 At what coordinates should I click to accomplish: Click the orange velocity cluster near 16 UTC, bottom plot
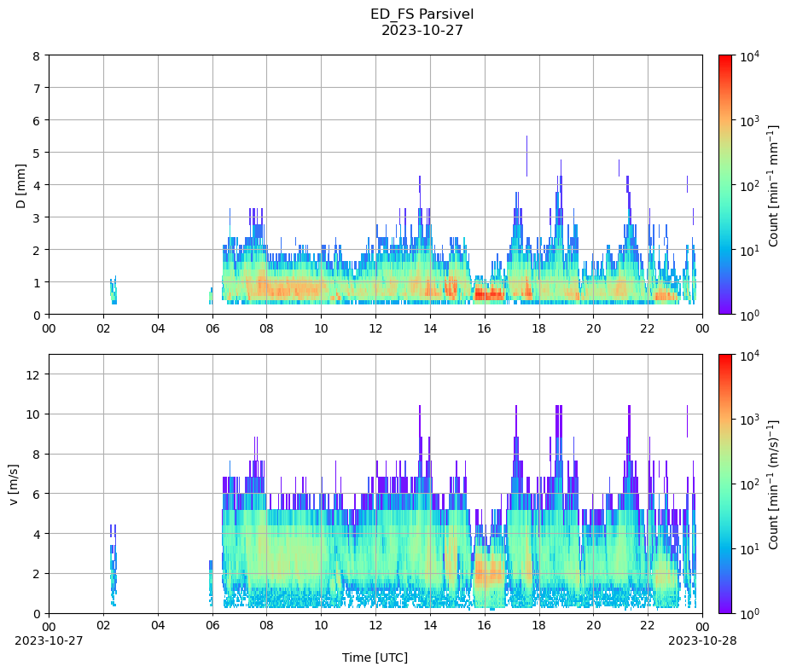point(488,573)
